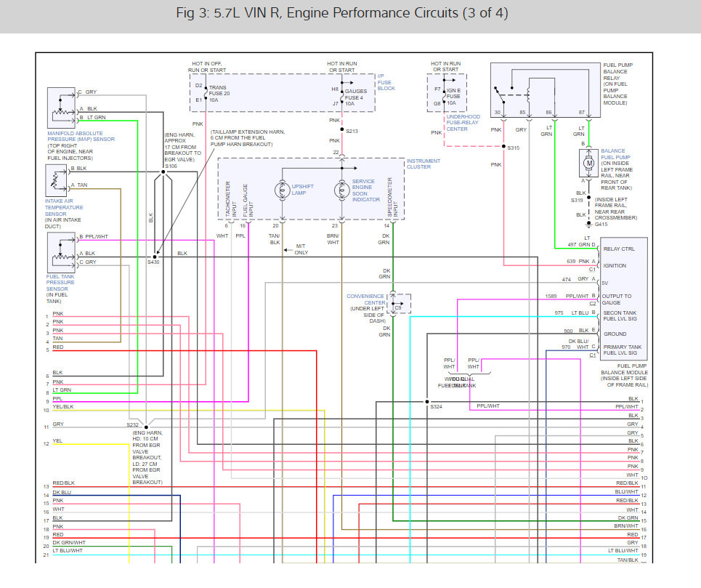Select vertical 'SPEEDOMETER INPUT' label

(x=392, y=197)
